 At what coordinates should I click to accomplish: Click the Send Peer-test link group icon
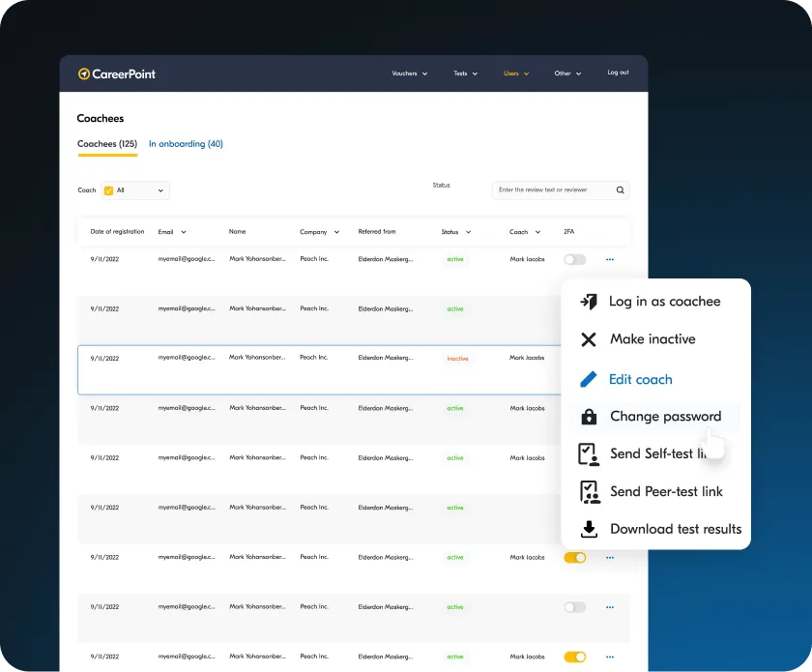click(x=590, y=492)
